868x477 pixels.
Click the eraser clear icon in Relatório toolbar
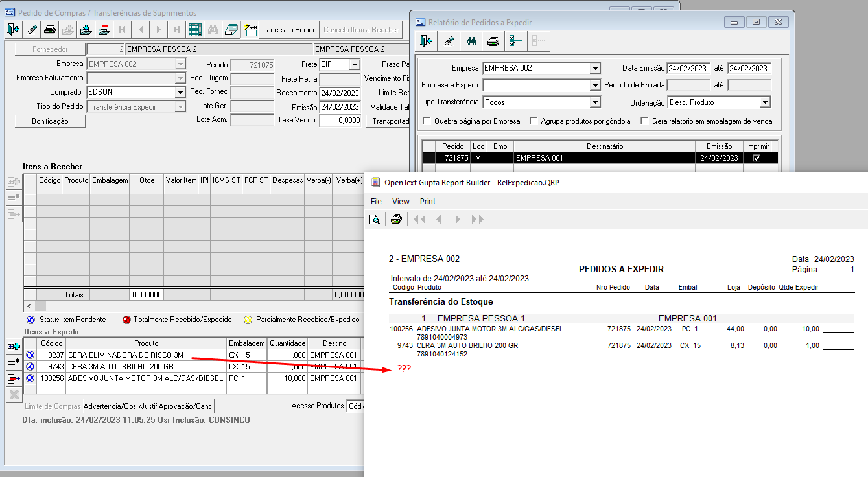pyautogui.click(x=449, y=41)
